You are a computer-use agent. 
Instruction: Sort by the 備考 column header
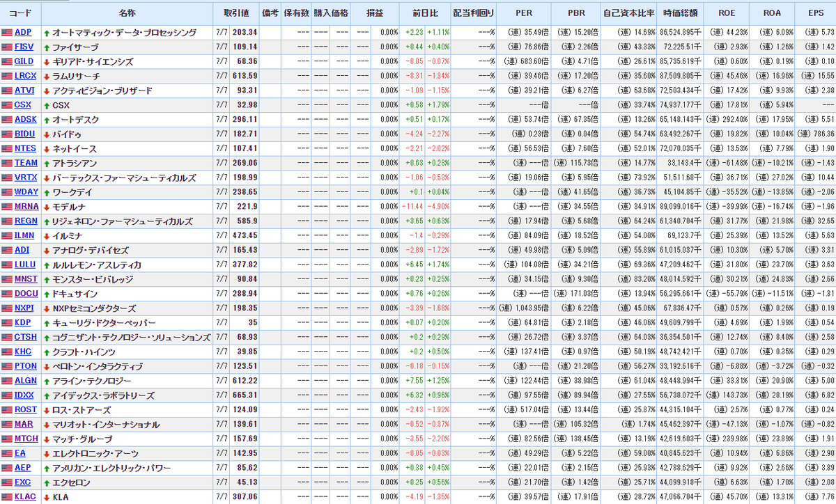[270, 13]
